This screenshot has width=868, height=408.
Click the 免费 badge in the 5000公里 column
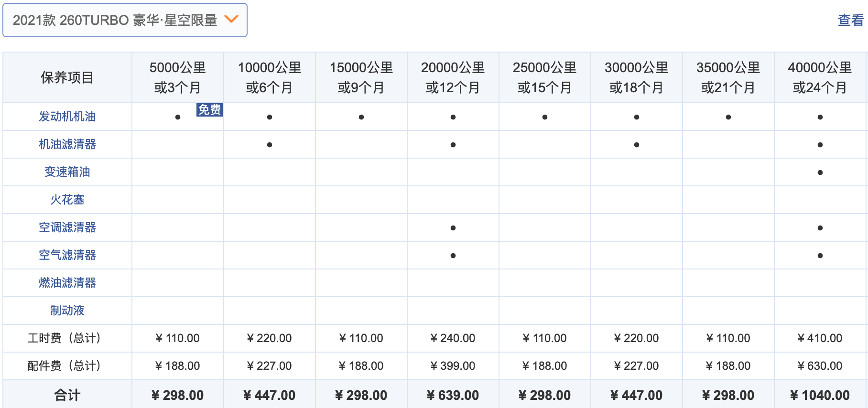point(209,110)
